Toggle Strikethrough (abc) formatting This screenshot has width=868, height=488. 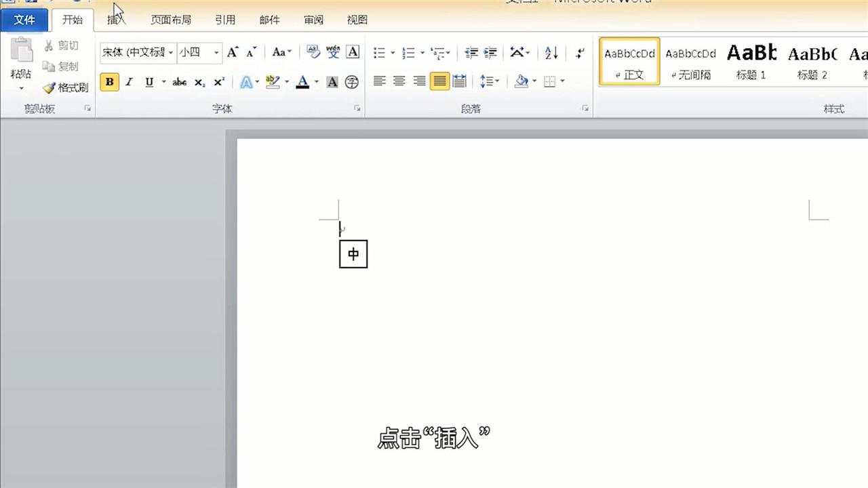(x=179, y=82)
